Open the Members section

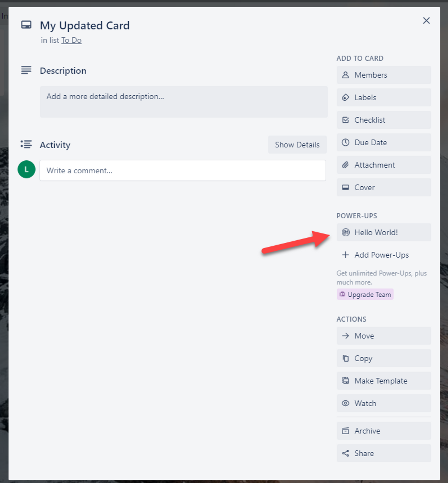point(384,75)
